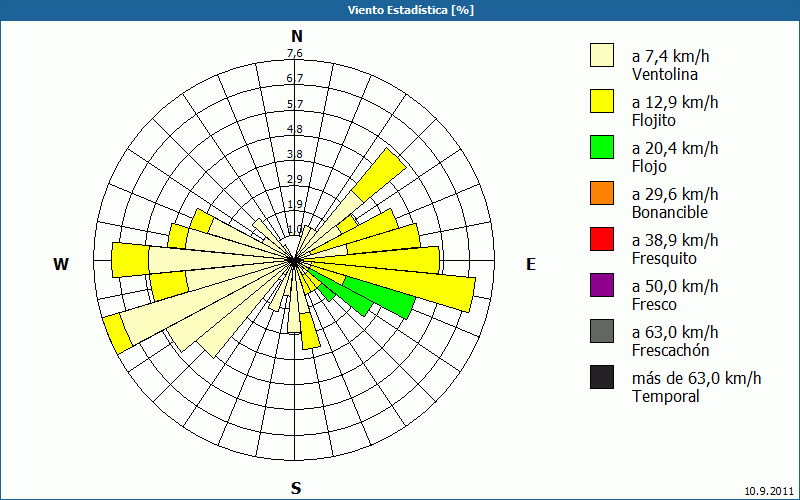
Task: Click the yellow tip of the southwest bar
Action: click(x=117, y=334)
